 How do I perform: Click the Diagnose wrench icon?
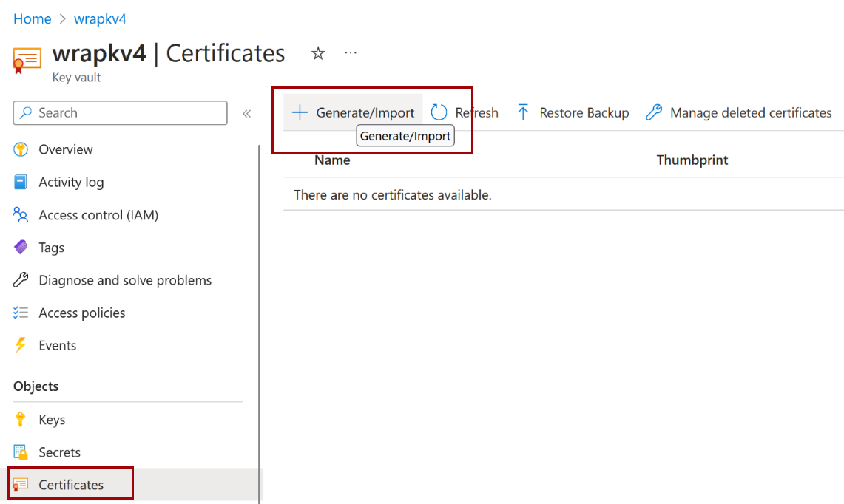[x=21, y=279]
